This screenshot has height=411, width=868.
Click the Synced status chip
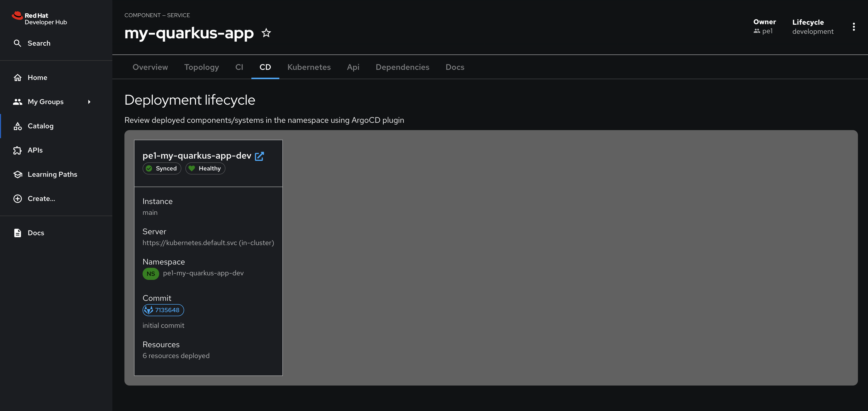(162, 168)
